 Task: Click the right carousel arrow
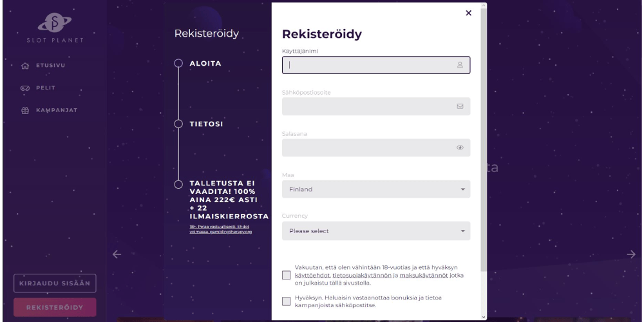tap(632, 254)
